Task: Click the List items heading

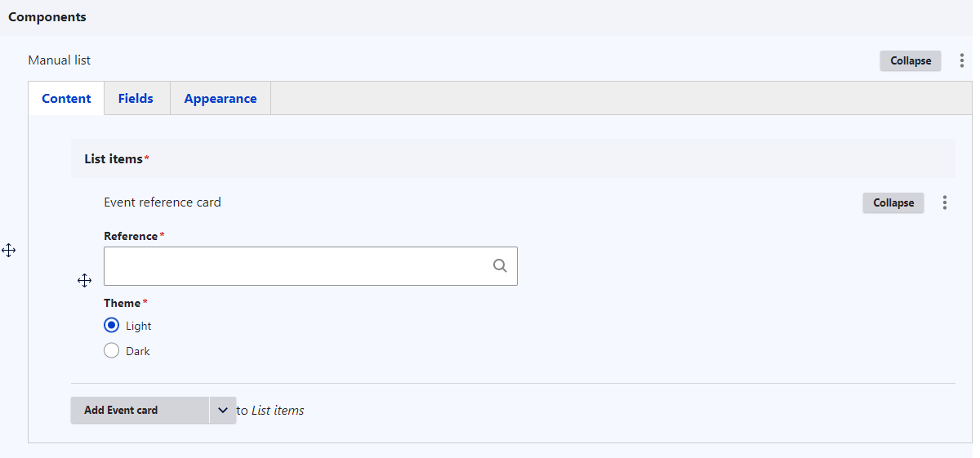Action: pos(114,159)
